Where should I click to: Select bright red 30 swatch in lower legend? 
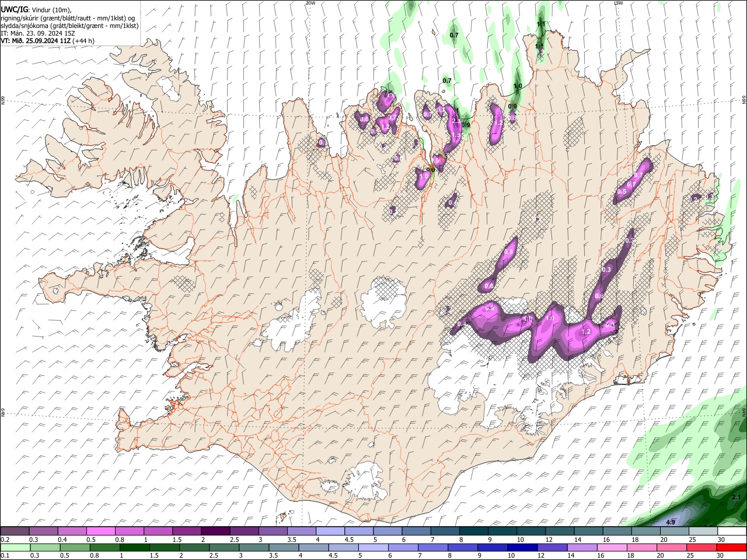click(x=732, y=547)
